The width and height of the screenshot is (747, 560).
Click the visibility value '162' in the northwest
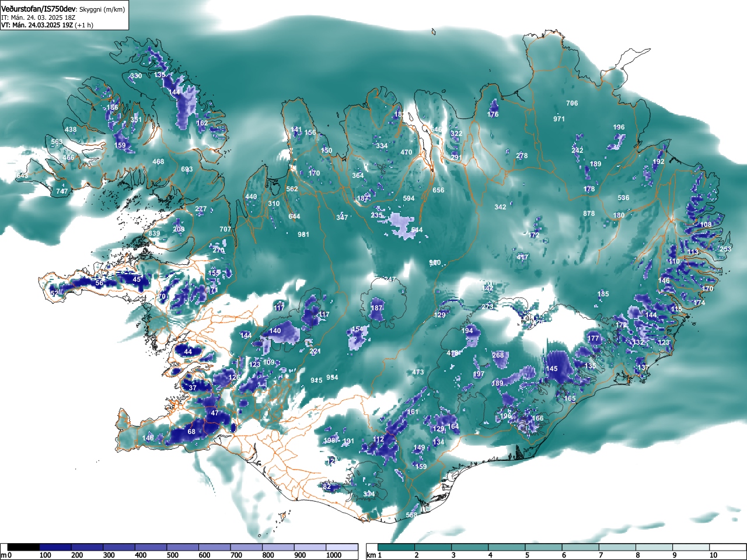pyautogui.click(x=202, y=123)
